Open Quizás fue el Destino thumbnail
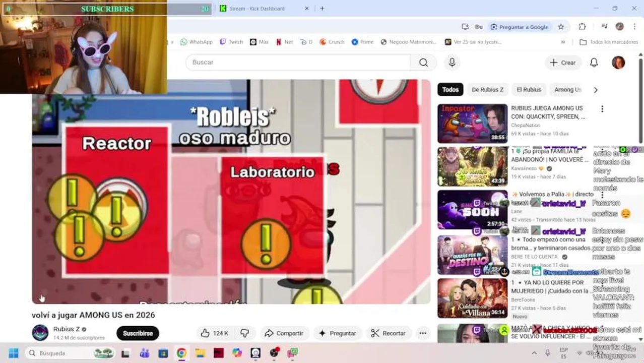The width and height of the screenshot is (644, 363). (472, 255)
